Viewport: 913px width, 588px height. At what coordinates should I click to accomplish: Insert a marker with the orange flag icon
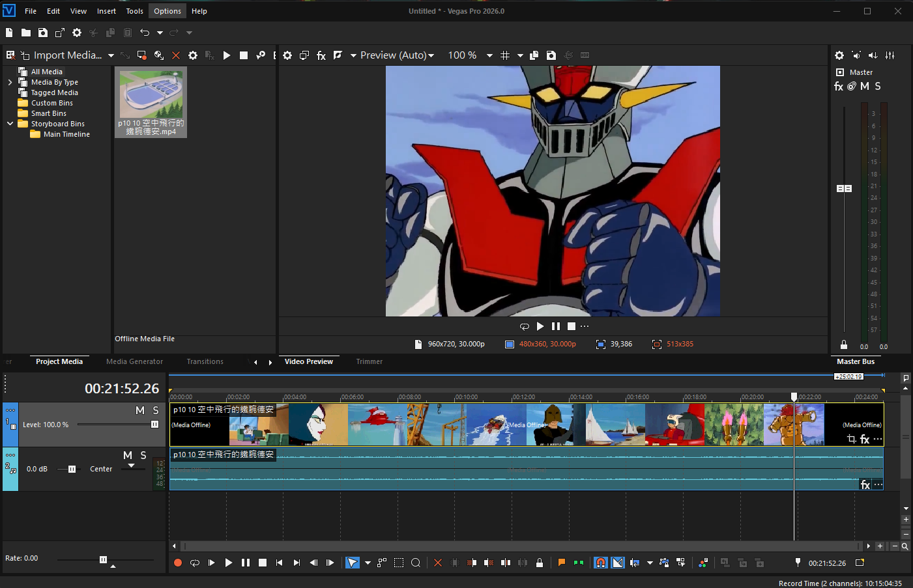[x=561, y=563]
